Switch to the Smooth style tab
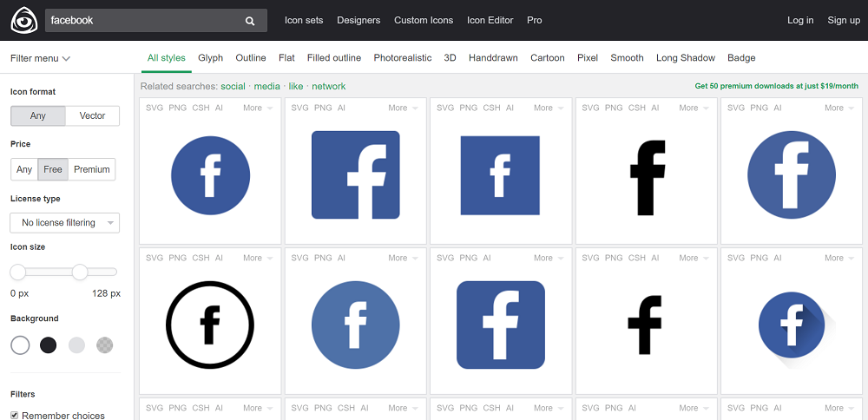 tap(628, 57)
